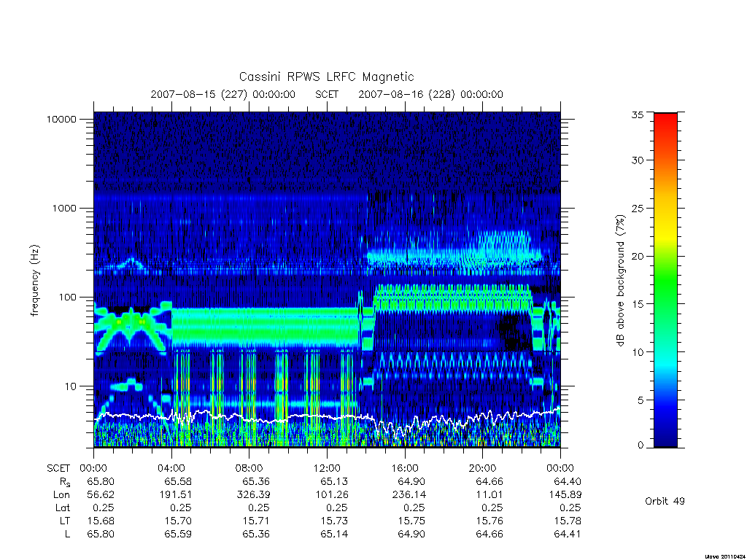Click the Lat row label
747x560 pixels.
pyautogui.click(x=63, y=508)
